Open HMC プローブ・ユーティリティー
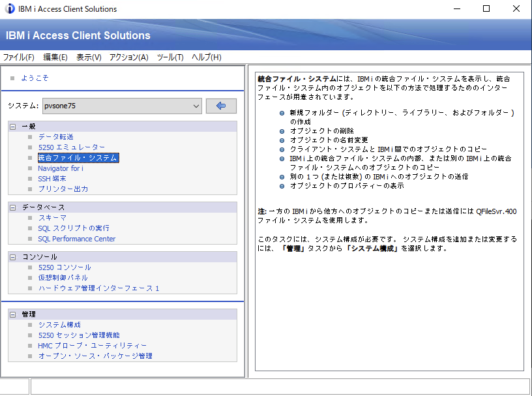This screenshot has height=396, width=532. (93, 345)
